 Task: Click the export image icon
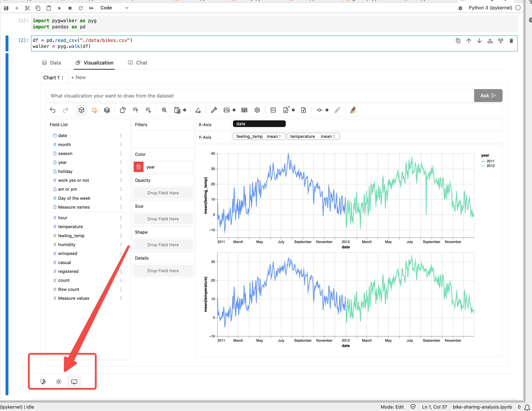pos(227,110)
